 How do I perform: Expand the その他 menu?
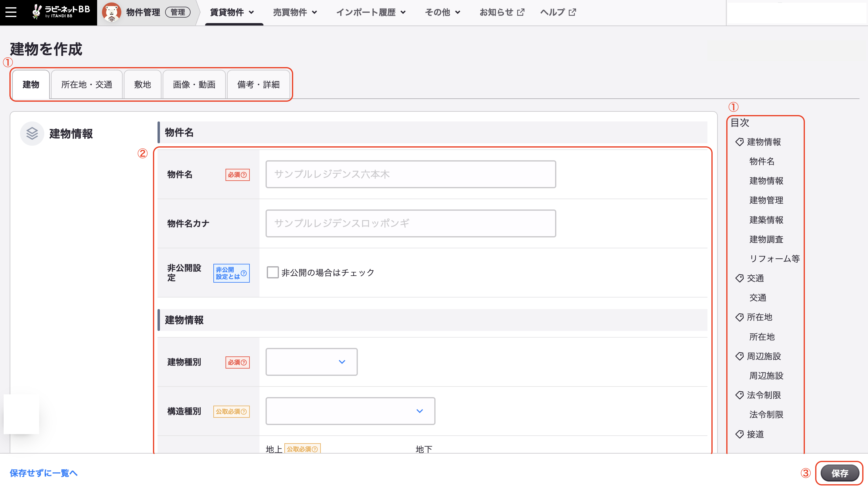tap(442, 12)
